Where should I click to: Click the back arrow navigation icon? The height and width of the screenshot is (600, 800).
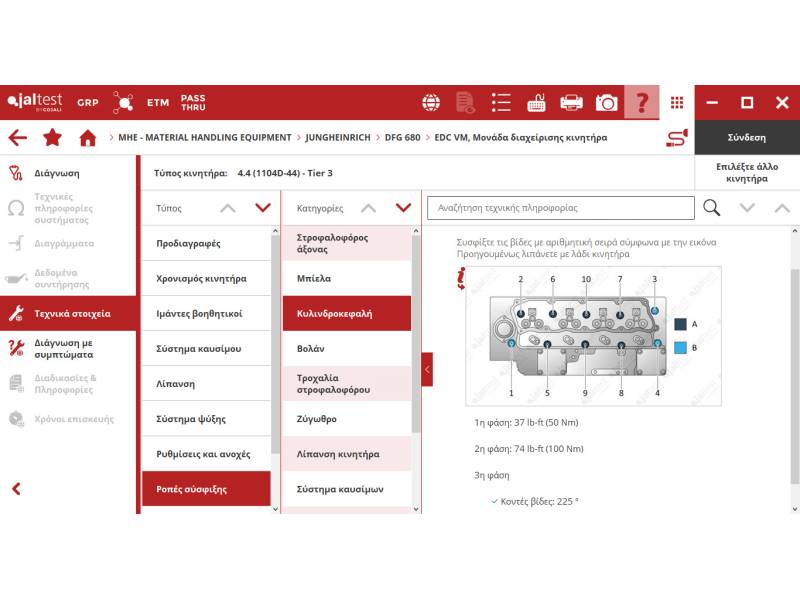click(x=17, y=138)
